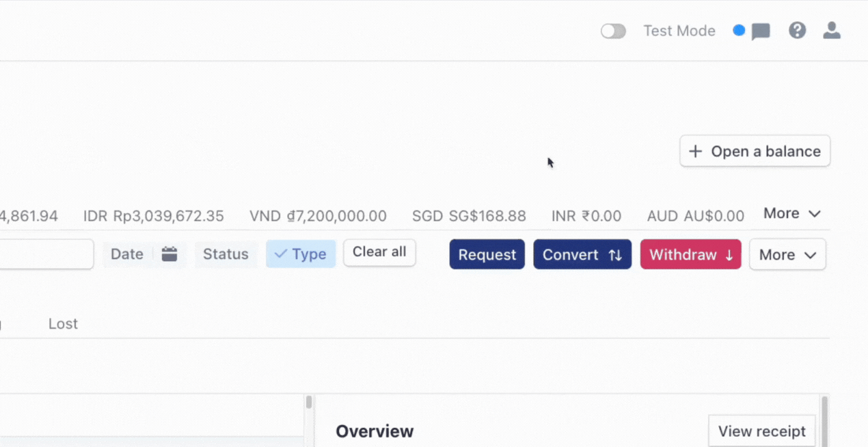Toggle the Status filter chip

point(226,254)
